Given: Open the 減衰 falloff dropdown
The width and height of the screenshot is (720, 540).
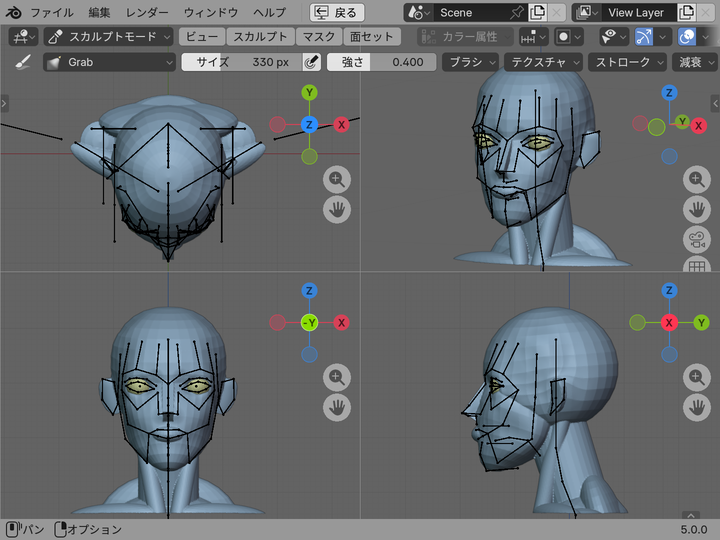Looking at the screenshot, I should (694, 62).
